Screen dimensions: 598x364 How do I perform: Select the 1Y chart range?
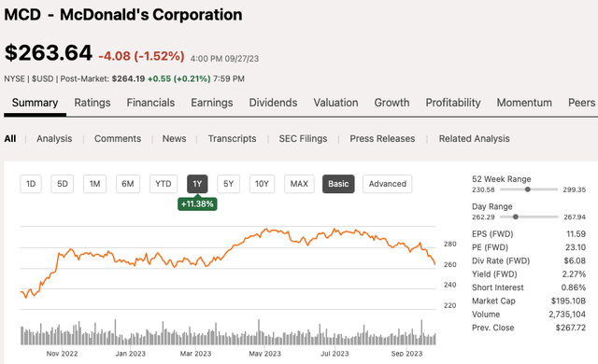(197, 184)
